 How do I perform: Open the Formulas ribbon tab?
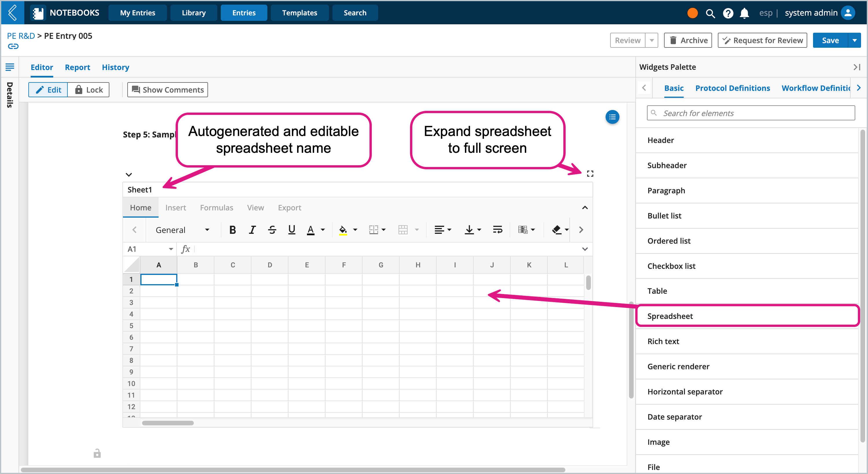[216, 208]
